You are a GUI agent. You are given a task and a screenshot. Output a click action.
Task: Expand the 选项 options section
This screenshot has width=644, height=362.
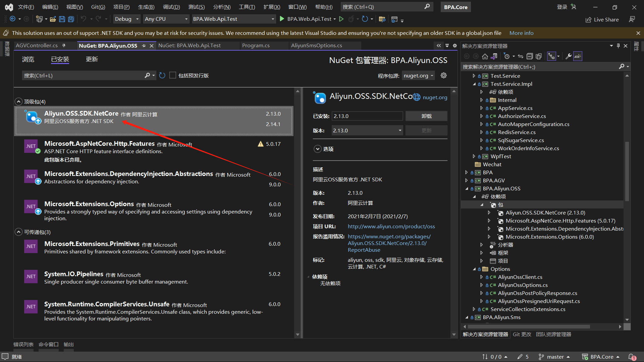pyautogui.click(x=318, y=149)
